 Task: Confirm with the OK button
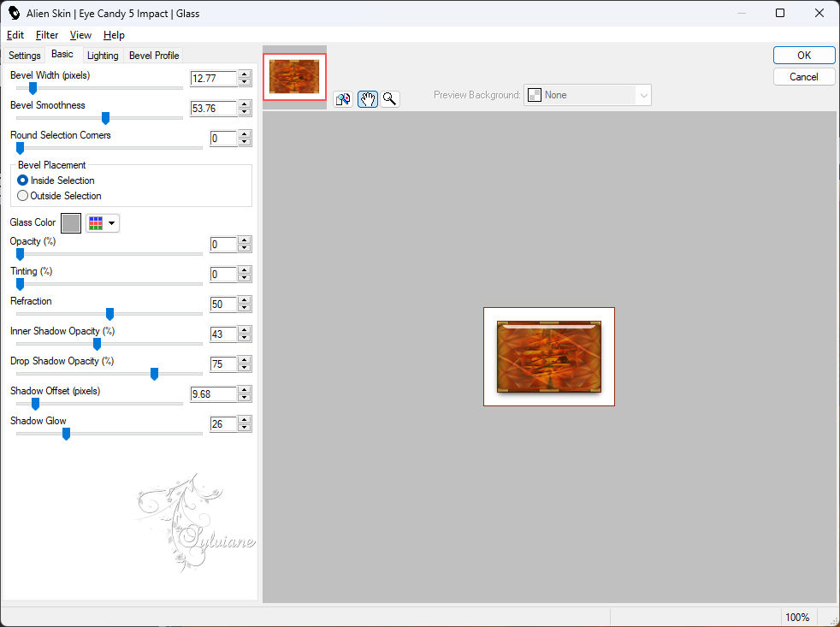coord(803,56)
